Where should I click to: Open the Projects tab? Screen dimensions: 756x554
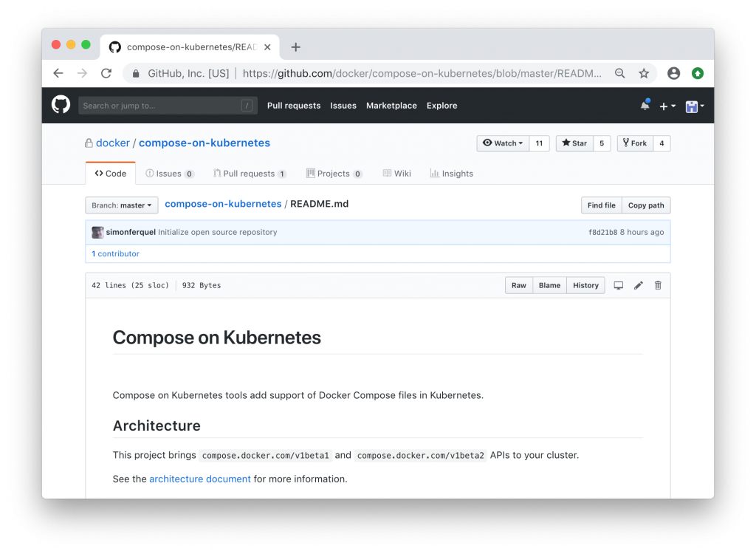[334, 174]
